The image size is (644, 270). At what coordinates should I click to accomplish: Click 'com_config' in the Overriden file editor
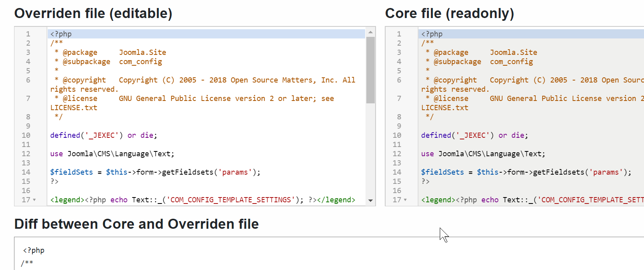pos(140,62)
